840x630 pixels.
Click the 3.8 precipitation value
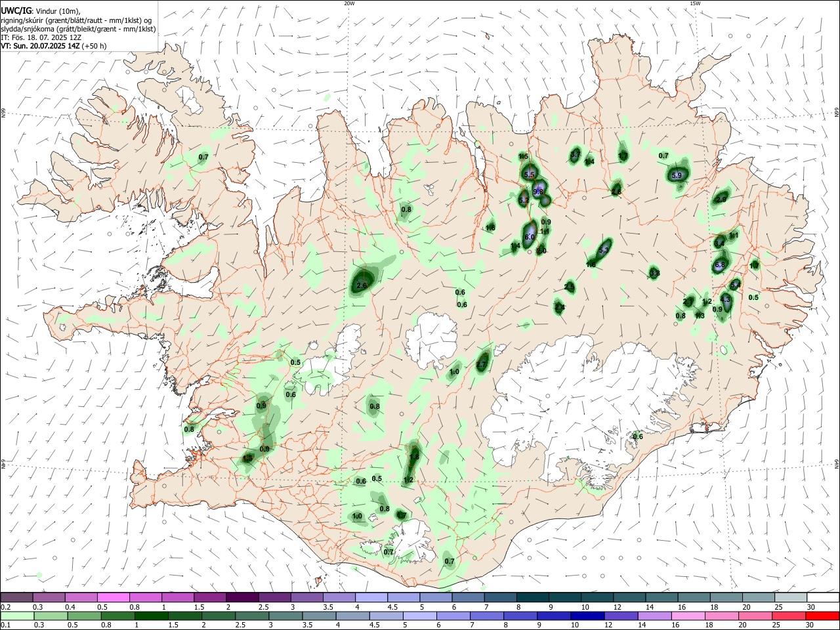pos(654,273)
